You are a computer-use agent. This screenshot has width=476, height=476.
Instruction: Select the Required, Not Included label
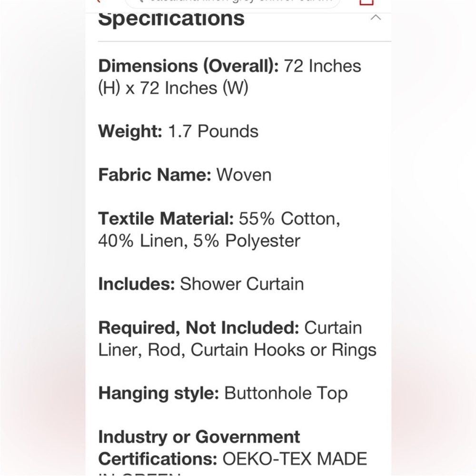click(199, 328)
